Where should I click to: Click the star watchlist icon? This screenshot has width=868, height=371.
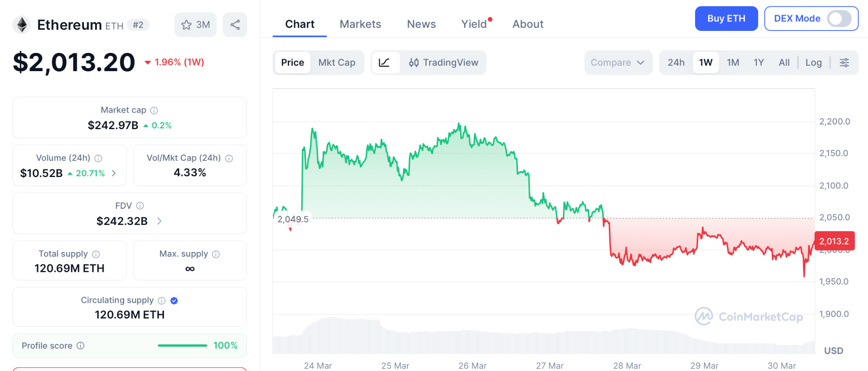pos(186,25)
